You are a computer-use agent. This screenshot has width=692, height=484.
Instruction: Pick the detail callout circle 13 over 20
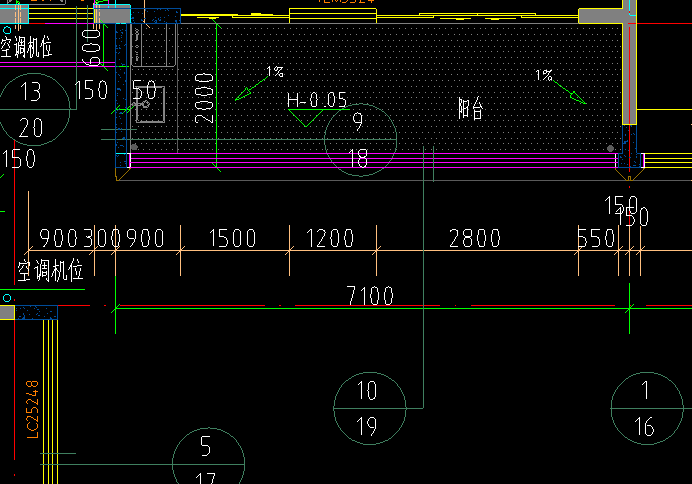34,109
